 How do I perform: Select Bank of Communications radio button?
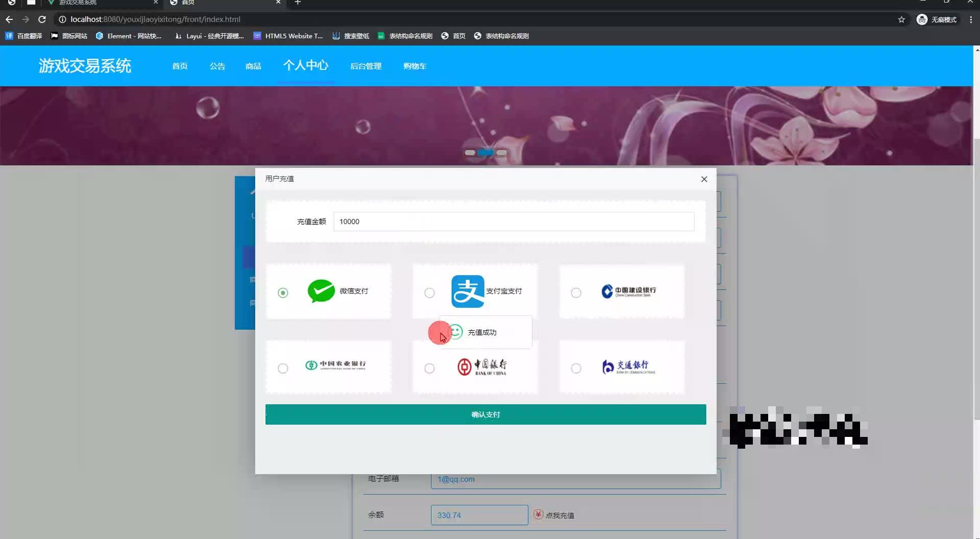point(576,368)
